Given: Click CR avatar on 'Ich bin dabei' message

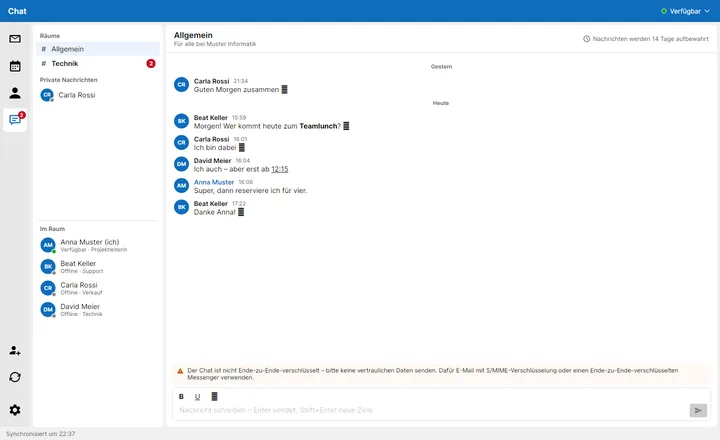Looking at the screenshot, I should [x=181, y=142].
